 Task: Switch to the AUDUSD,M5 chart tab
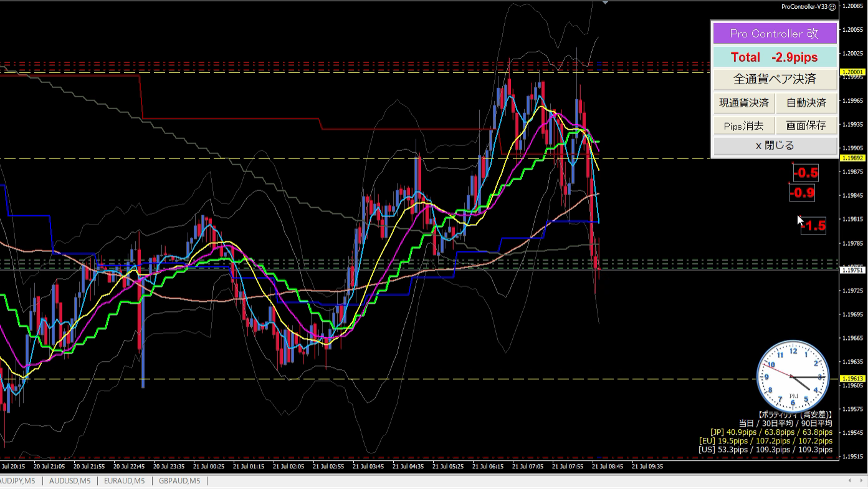(70, 481)
